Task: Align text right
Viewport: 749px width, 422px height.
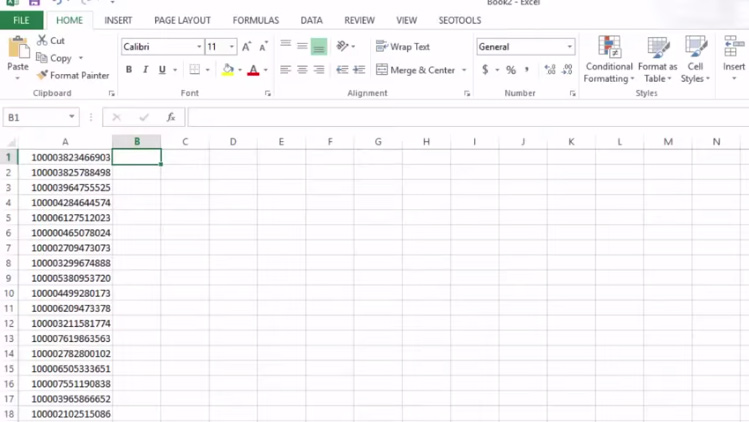Action: click(x=319, y=70)
